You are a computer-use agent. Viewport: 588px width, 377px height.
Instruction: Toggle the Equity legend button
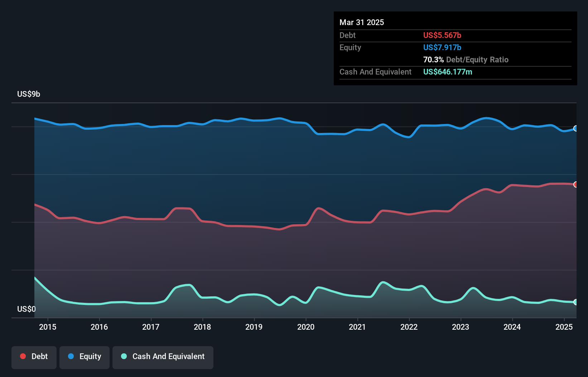coord(85,357)
